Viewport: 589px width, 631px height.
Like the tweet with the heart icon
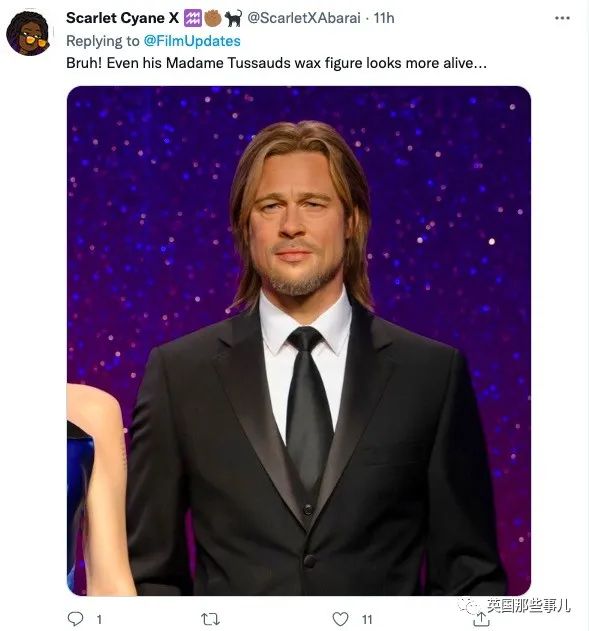pos(340,619)
